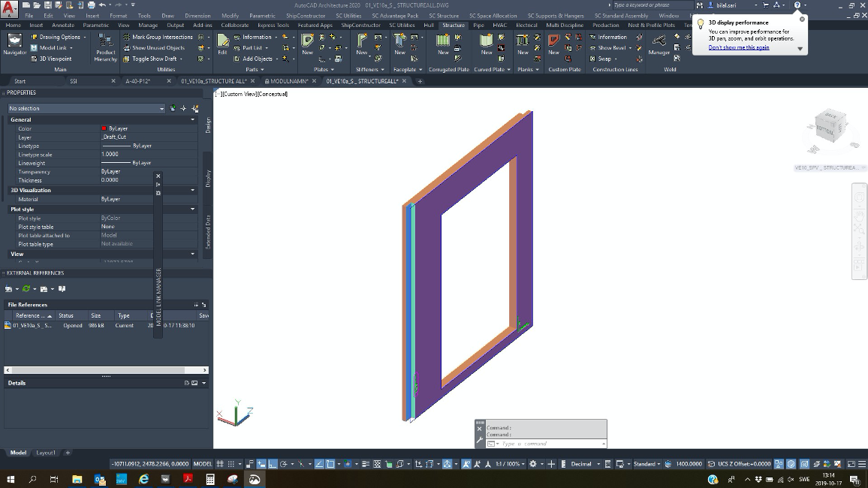Create a New custom plate
This screenshot has width=868, height=488.
pos(553,44)
